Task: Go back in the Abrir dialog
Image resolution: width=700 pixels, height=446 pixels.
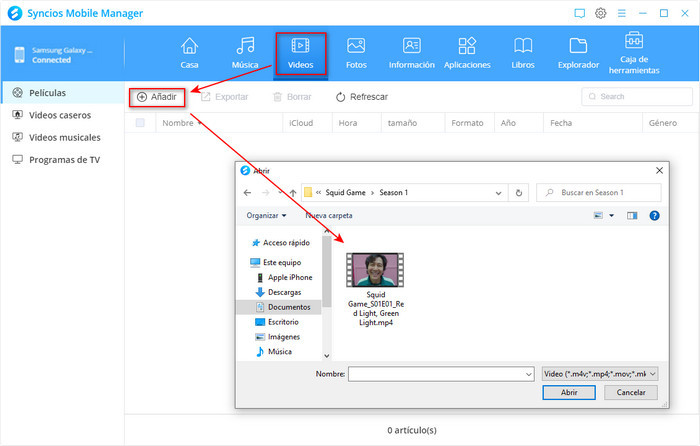Action: coord(247,192)
